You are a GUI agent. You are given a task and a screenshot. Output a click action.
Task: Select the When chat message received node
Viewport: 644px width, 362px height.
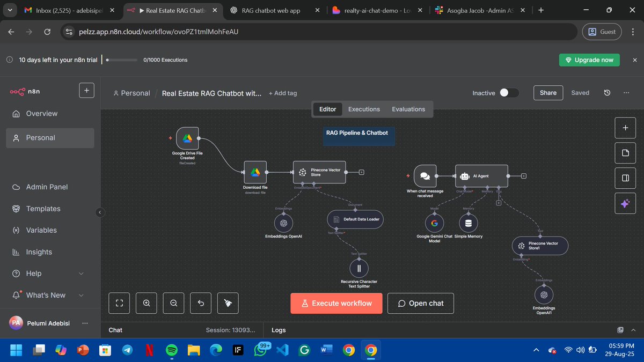coord(425,176)
